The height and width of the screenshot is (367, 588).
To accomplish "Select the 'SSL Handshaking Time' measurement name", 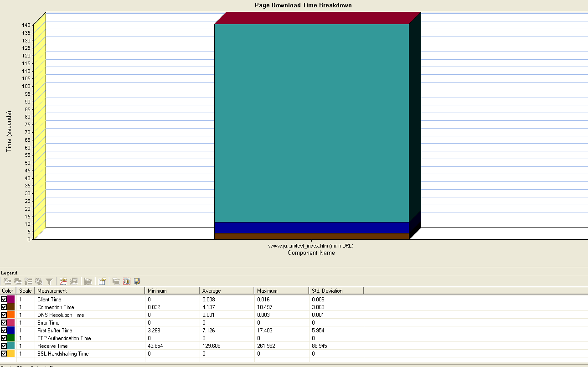I will [63, 353].
